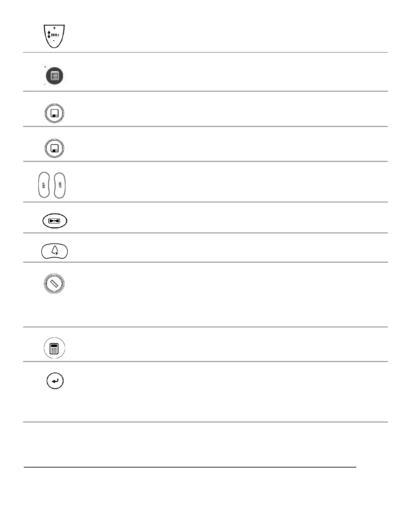The height and width of the screenshot is (532, 411).
Task: Open the dark round menu list icon
Action: coord(54,76)
